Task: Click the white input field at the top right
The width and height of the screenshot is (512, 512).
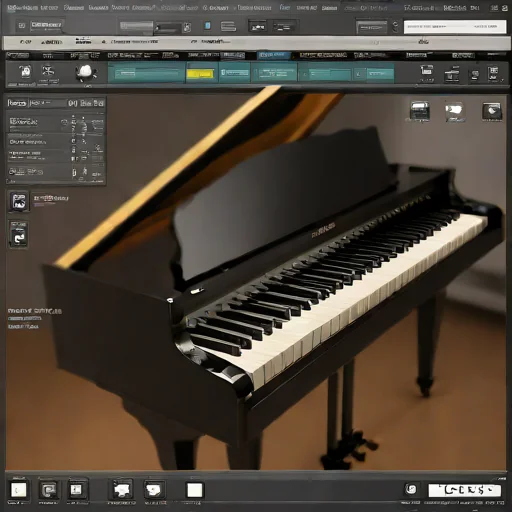Action: (x=455, y=27)
